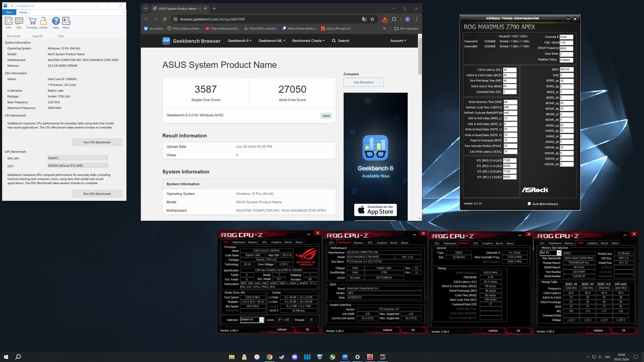Open the GPU benchmark icon in Geekbench ribbon
Viewport: 644px width, 362px height.
point(19,23)
